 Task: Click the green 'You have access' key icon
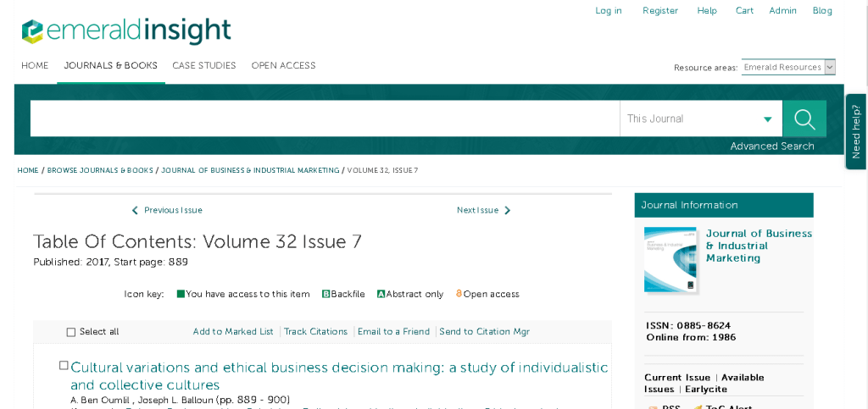pos(181,295)
